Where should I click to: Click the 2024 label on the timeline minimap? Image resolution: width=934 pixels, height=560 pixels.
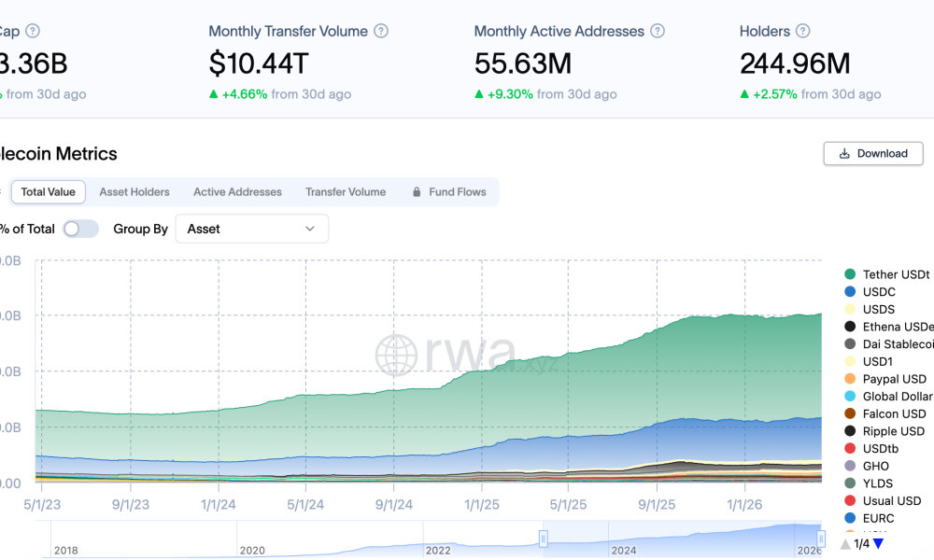tap(626, 551)
